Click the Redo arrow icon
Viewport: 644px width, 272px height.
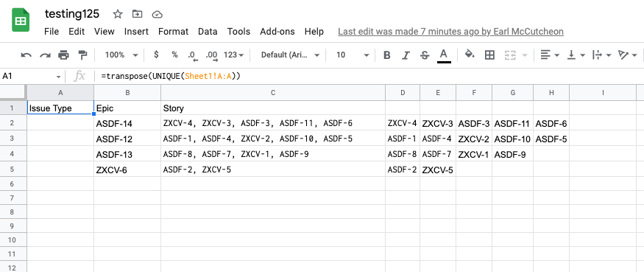tap(45, 55)
